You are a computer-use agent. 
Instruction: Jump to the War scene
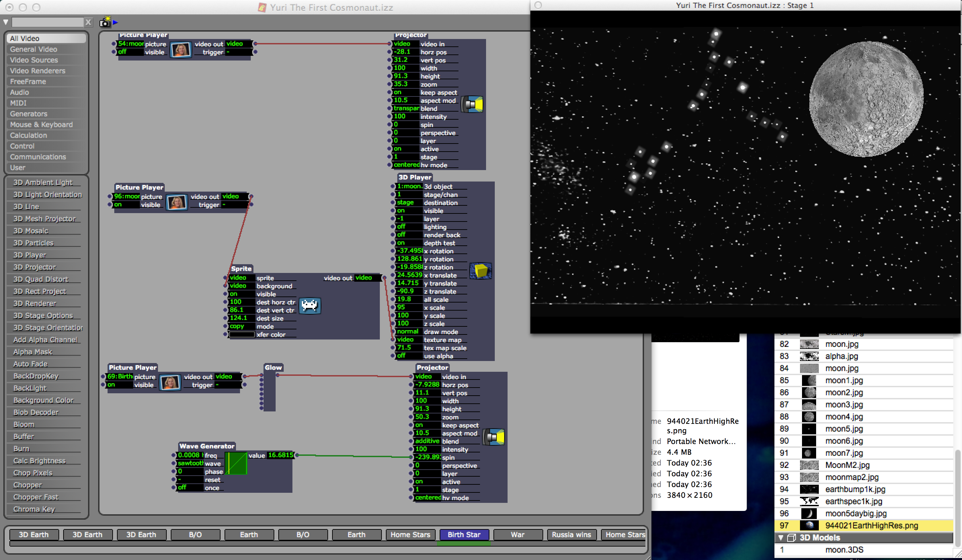coord(518,534)
